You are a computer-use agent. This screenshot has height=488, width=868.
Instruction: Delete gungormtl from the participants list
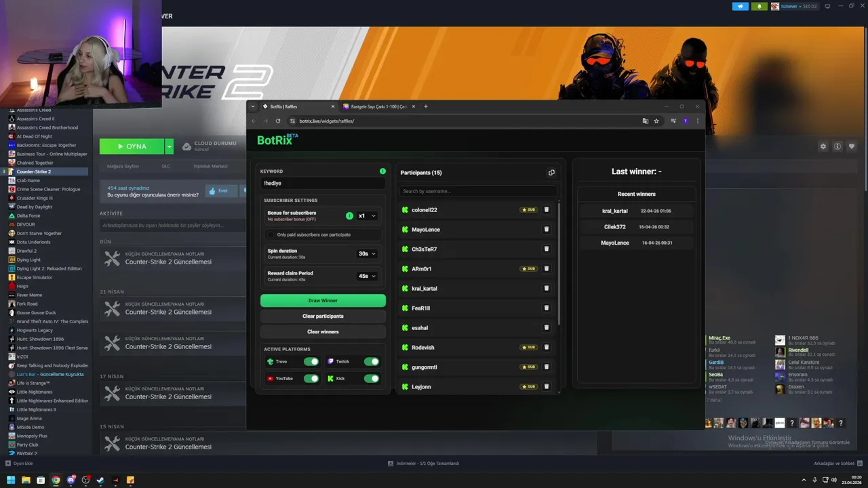547,367
